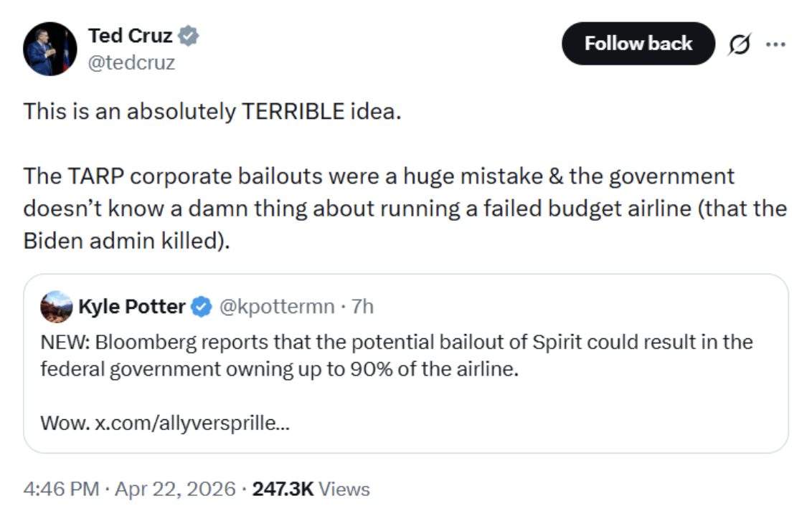Click Kyle Potter's blue verified checkmark

click(x=203, y=307)
